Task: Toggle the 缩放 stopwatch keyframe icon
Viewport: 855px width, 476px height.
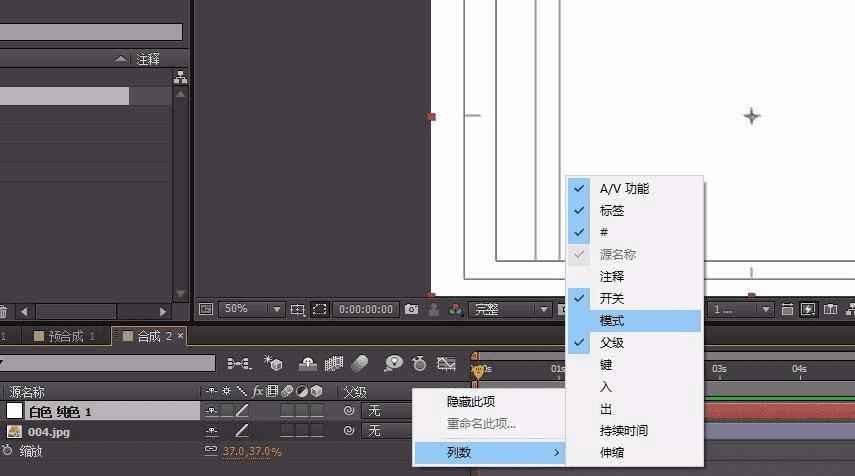Action: 7,451
